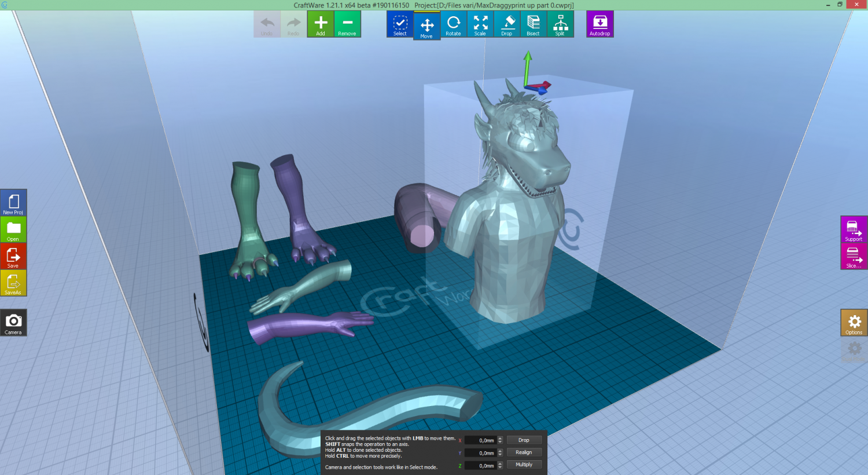Take a screenshot with Camera button
This screenshot has height=475, width=868.
(13, 323)
